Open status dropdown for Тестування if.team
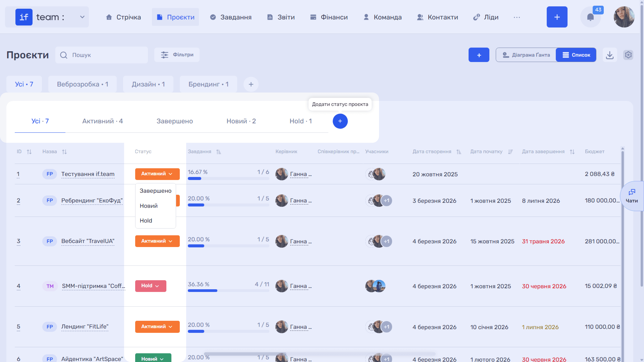This screenshot has width=644, height=362. tap(157, 174)
